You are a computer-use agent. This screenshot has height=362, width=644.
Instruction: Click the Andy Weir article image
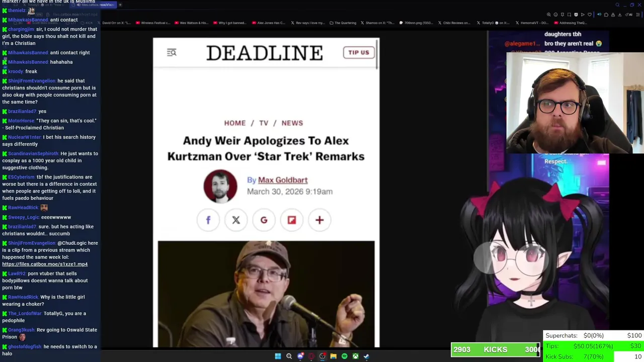[x=266, y=294]
